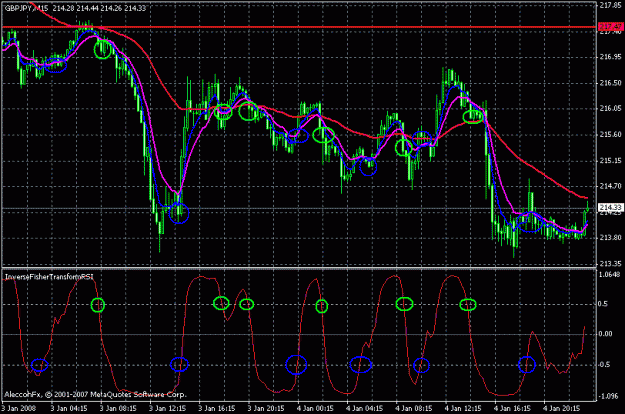Click the 216.05 price scale value
Screen dimensions: 625x414
610,108
